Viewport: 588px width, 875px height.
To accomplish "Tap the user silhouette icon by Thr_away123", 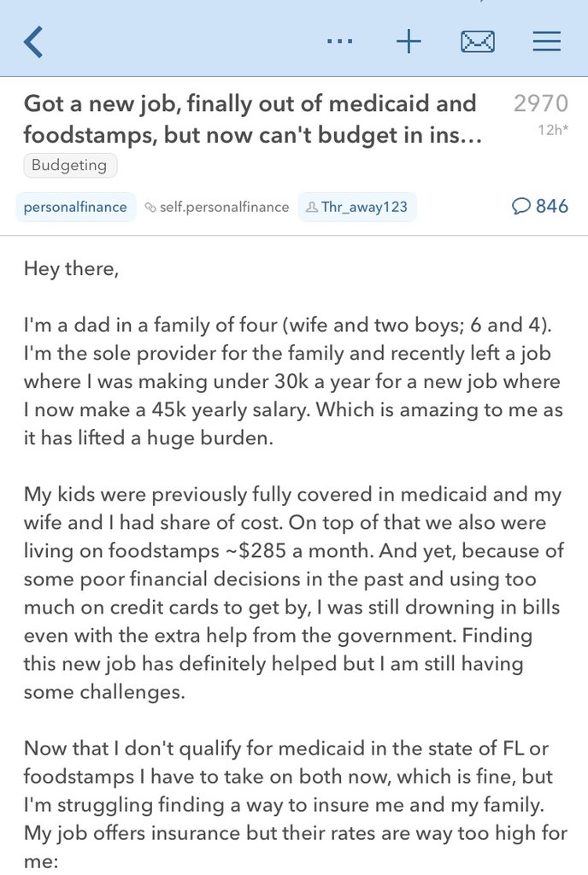I will tap(312, 207).
